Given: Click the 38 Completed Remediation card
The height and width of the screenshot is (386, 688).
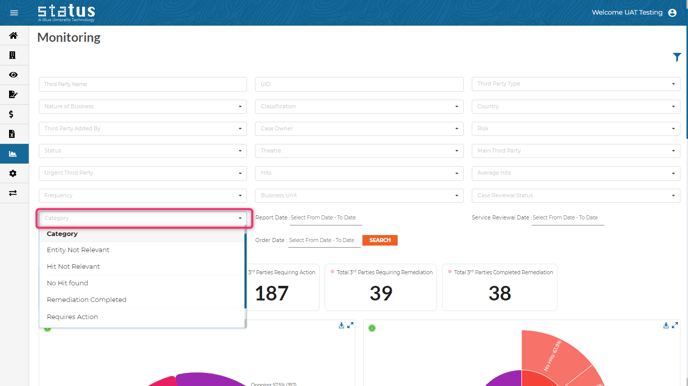Looking at the screenshot, I should click(x=500, y=287).
